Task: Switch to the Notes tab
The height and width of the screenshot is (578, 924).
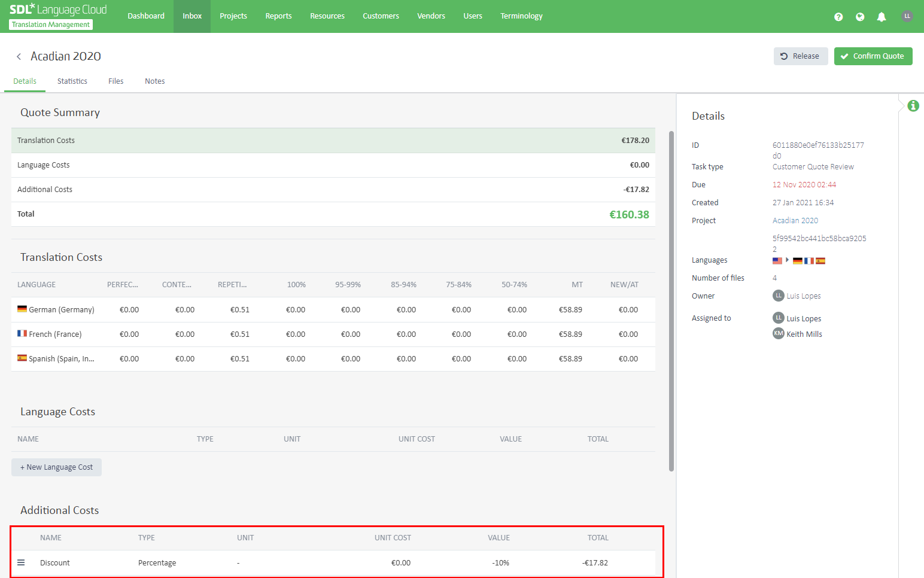Action: 155,81
